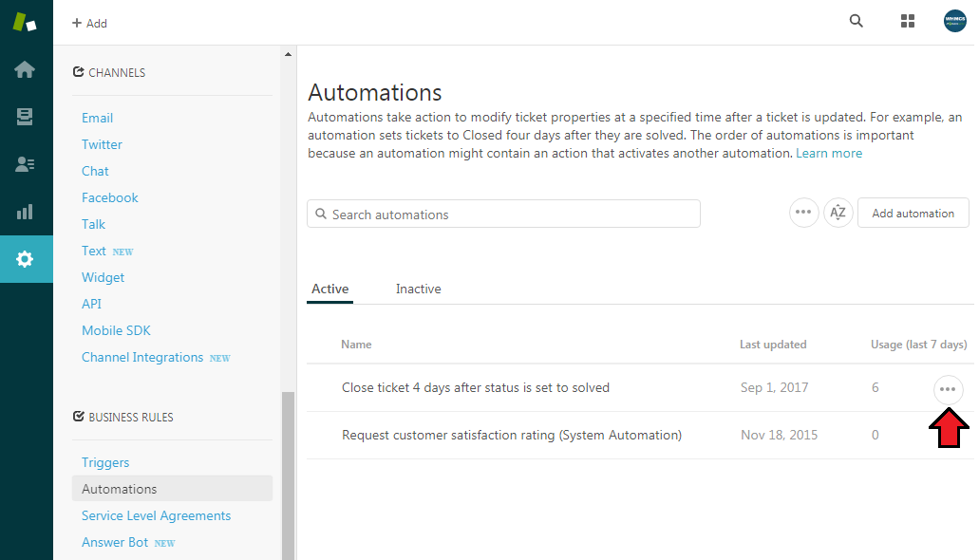This screenshot has width=979, height=560.
Task: Click the Add automation button
Action: coord(913,213)
